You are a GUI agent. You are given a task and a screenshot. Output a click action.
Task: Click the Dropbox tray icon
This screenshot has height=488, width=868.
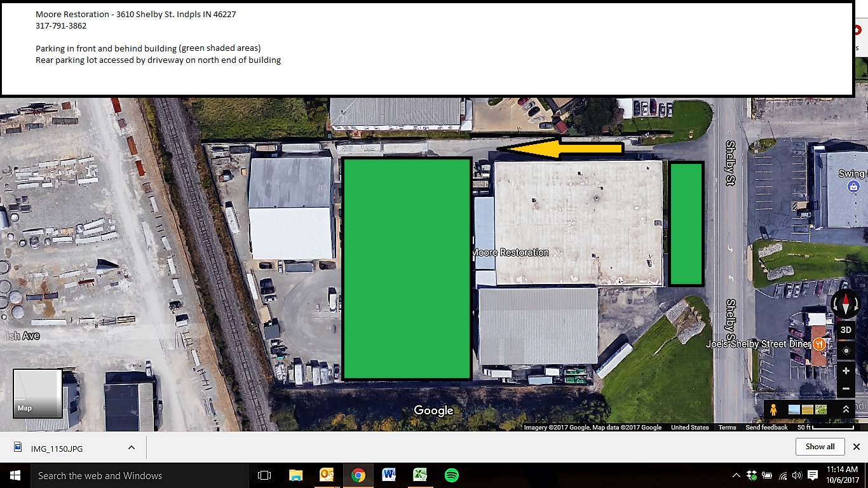752,475
